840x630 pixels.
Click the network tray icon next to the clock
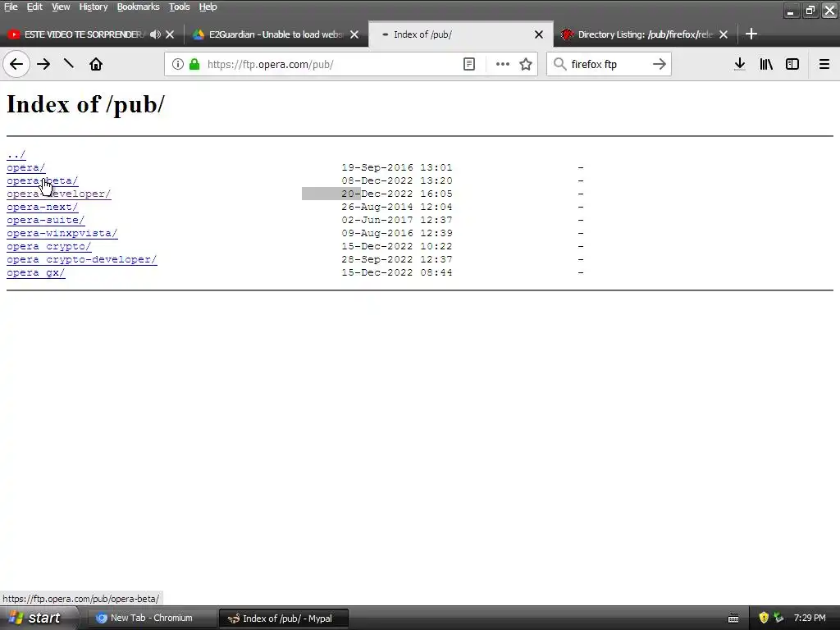pos(778,618)
